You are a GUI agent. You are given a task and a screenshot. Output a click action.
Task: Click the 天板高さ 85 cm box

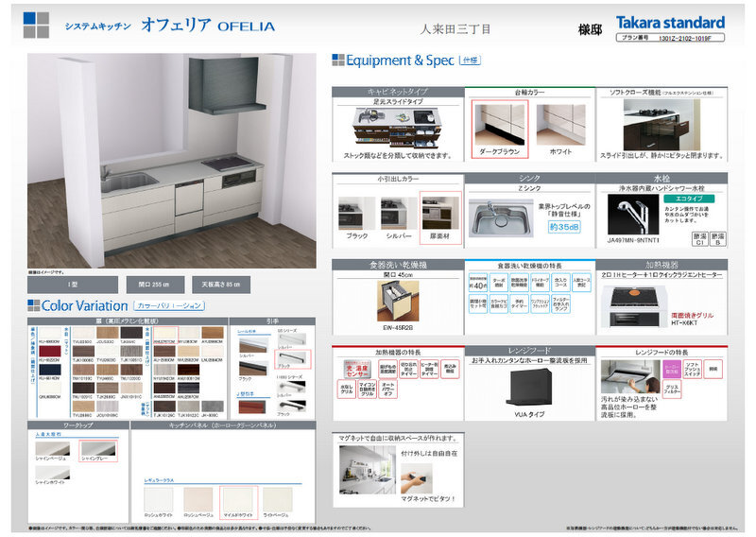point(221,285)
